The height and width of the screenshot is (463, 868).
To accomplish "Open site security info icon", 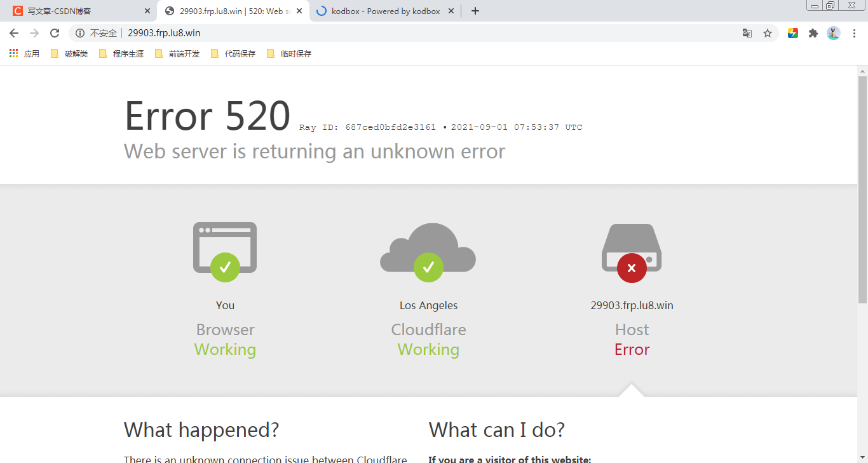I will [80, 33].
